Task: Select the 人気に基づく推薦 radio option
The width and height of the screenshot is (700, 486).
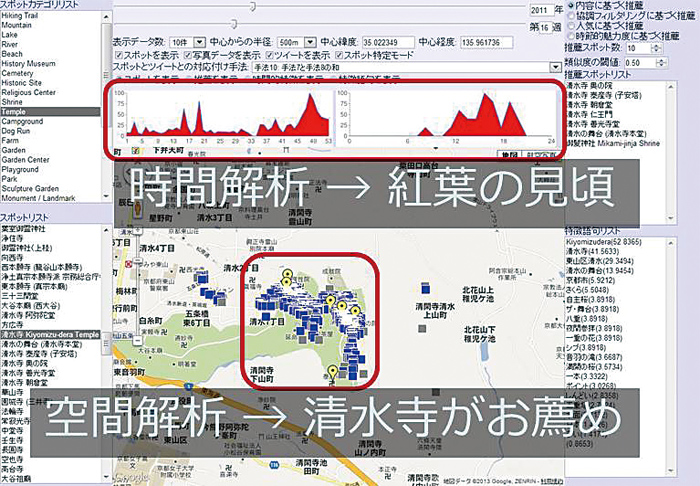Action: [571, 30]
